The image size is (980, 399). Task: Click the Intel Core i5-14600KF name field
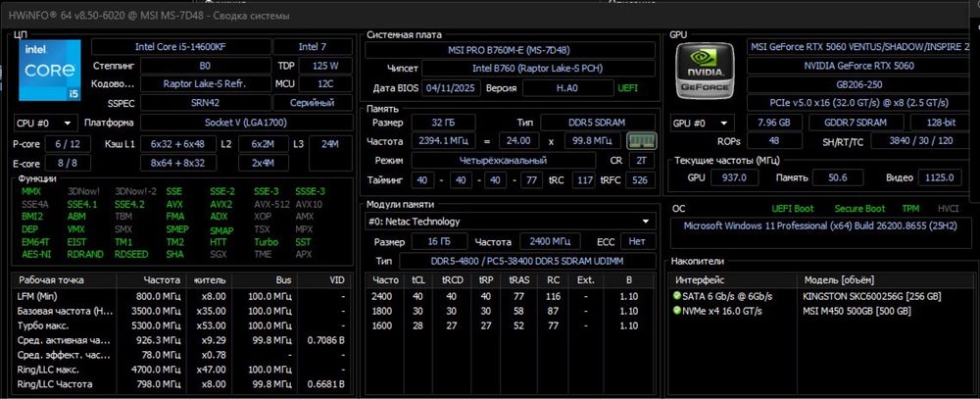[181, 47]
